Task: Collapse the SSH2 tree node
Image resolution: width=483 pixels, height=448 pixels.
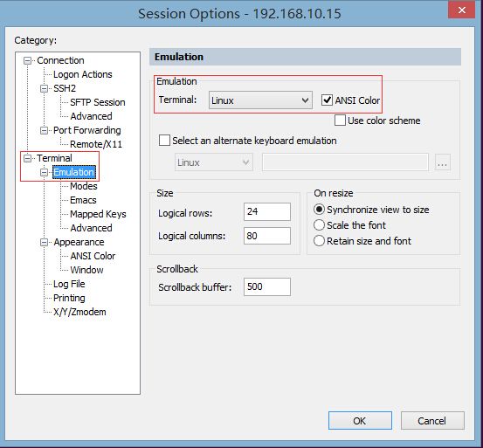Action: pyautogui.click(x=44, y=89)
